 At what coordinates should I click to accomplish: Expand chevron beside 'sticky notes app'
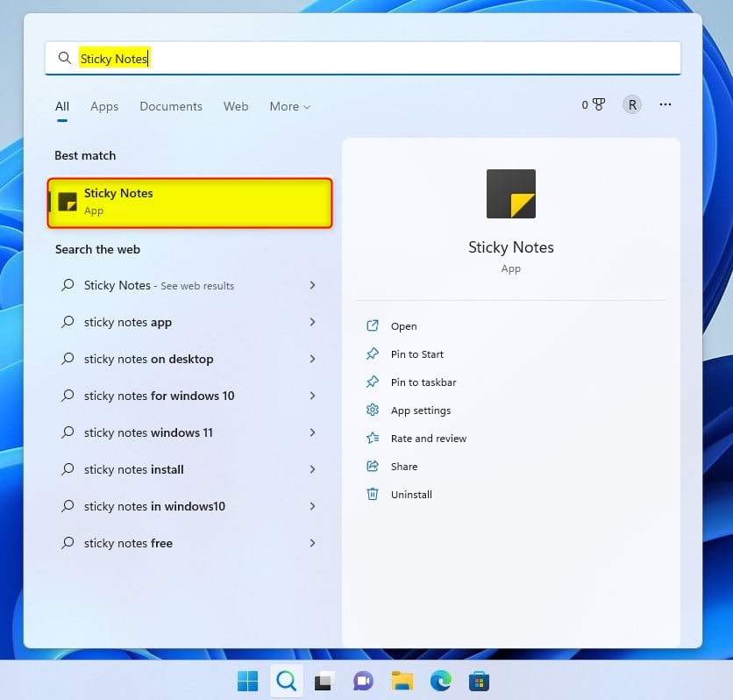point(313,322)
